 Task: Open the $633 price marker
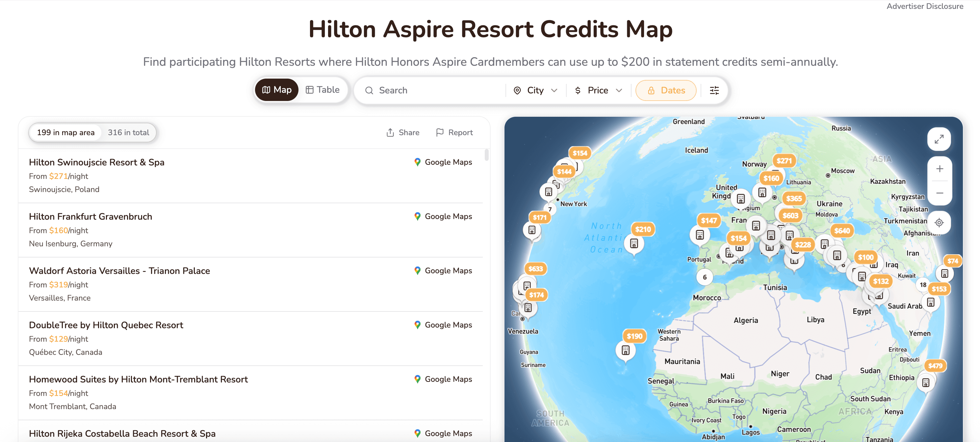(x=535, y=269)
